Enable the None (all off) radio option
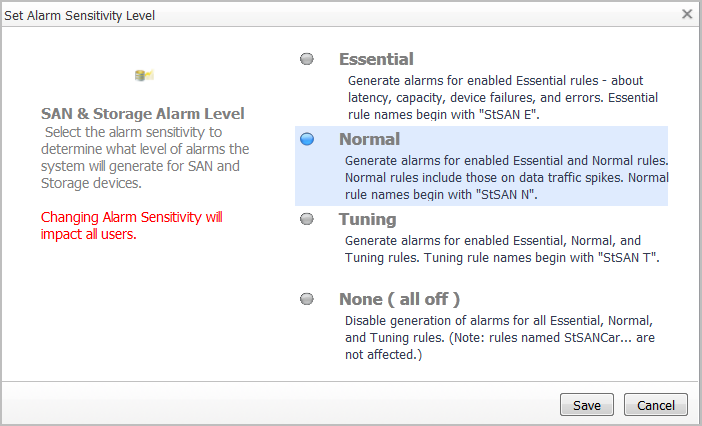The image size is (702, 426). coord(307,299)
